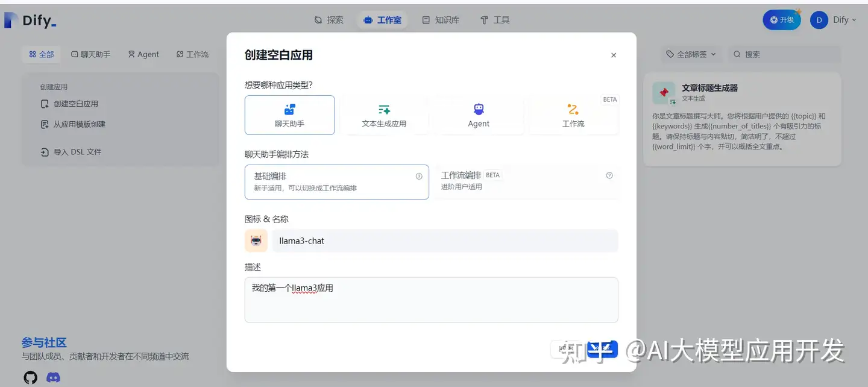The width and height of the screenshot is (868, 387).
Task: Click the Dify logo in the header
Action: pos(30,20)
